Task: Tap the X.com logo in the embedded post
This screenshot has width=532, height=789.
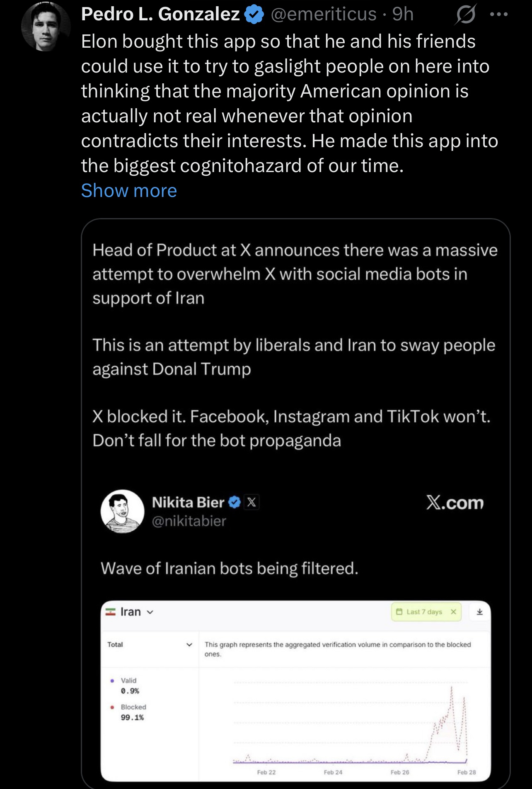Action: coord(455,503)
